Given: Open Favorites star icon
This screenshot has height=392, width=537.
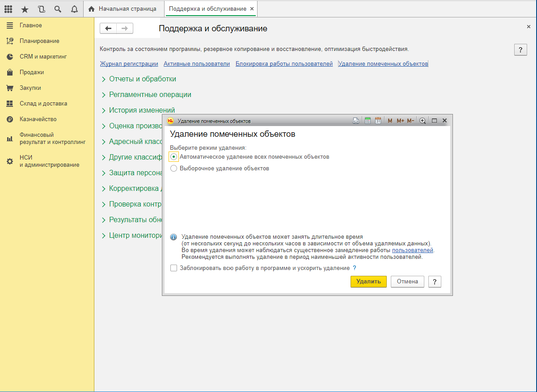Looking at the screenshot, I should tap(25, 8).
